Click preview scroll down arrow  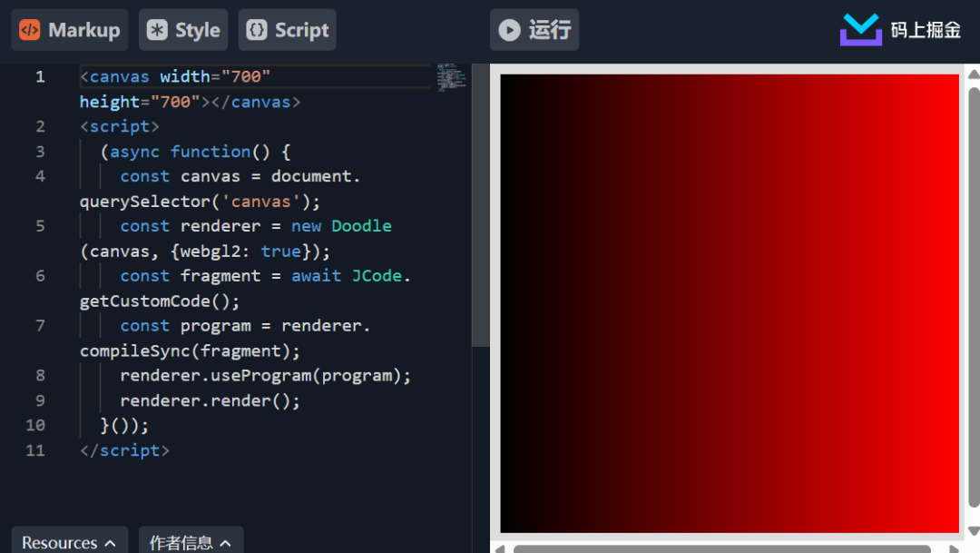[974, 531]
